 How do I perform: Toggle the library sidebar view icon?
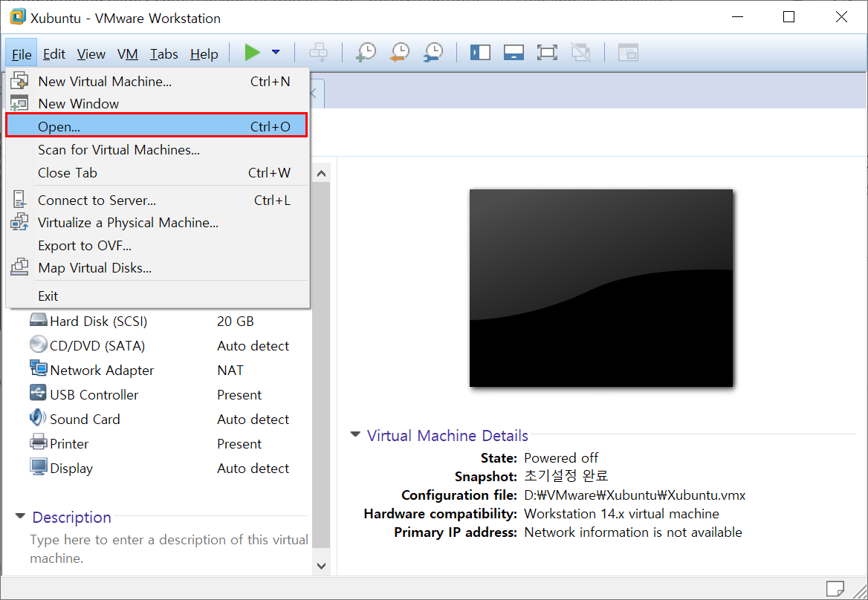pos(480,53)
